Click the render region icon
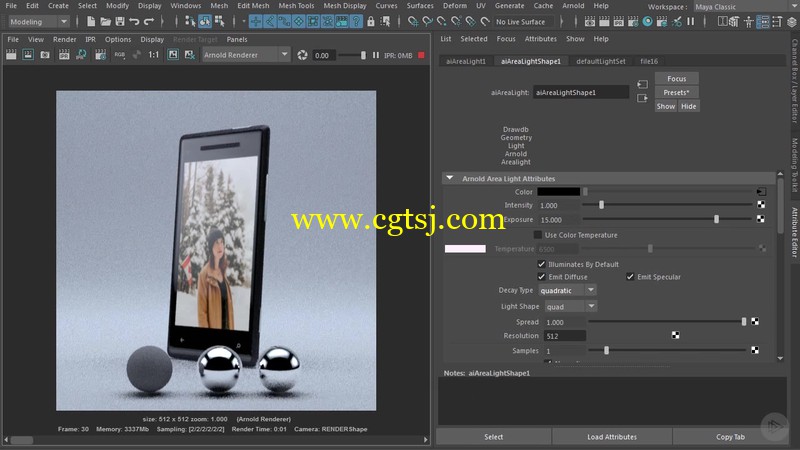Image resolution: width=800 pixels, height=450 pixels. pyautogui.click(x=28, y=55)
